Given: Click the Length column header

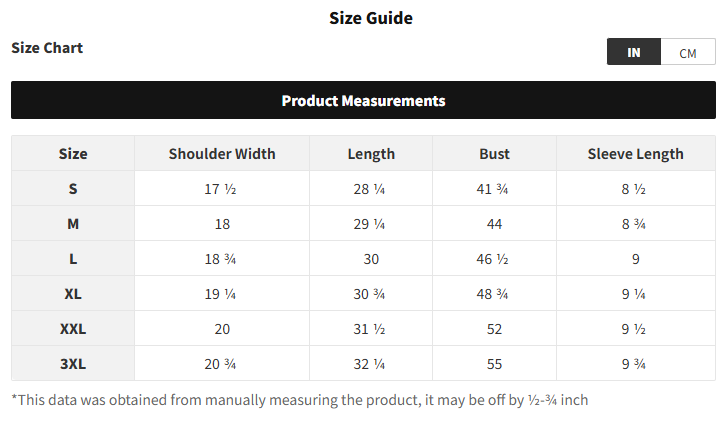Looking at the screenshot, I should click(x=371, y=153).
